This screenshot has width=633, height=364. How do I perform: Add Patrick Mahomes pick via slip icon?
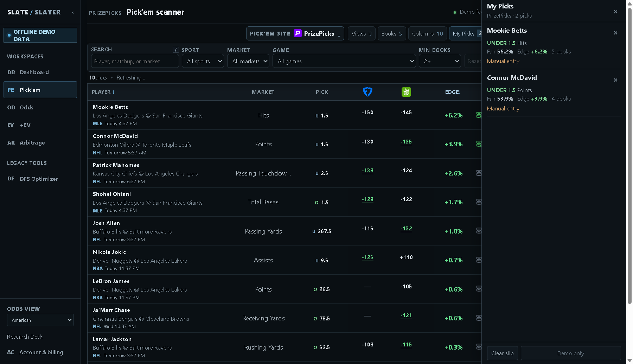[479, 173]
